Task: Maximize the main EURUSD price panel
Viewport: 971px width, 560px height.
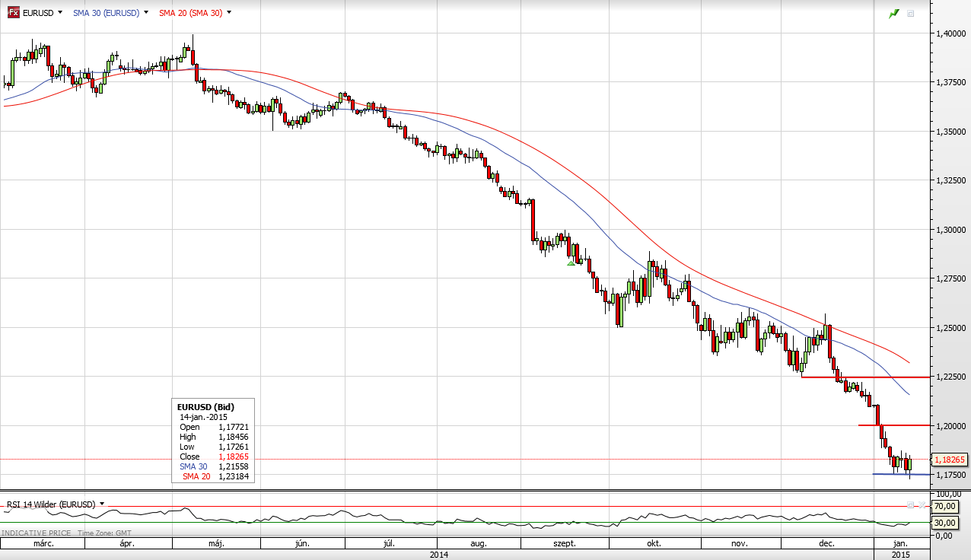Action: [x=911, y=14]
